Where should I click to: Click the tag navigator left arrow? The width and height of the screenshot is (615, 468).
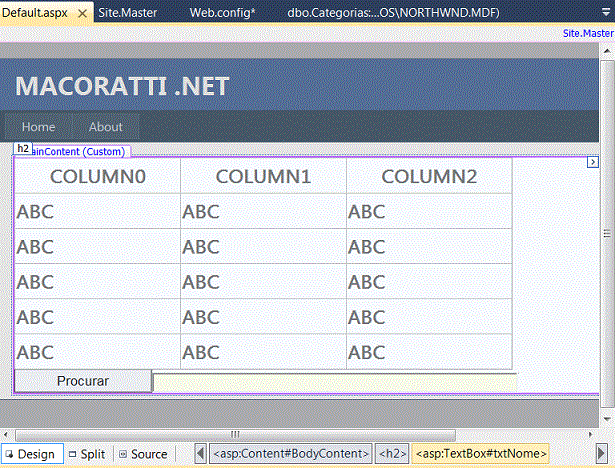200,454
